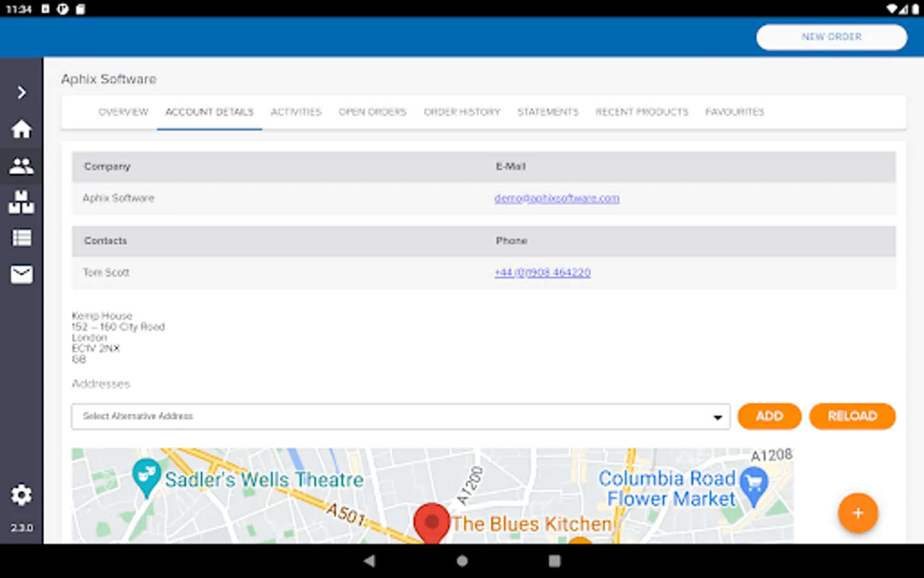Viewport: 924px width, 578px height.
Task: Click the A1208 road label on map
Action: coord(772,455)
